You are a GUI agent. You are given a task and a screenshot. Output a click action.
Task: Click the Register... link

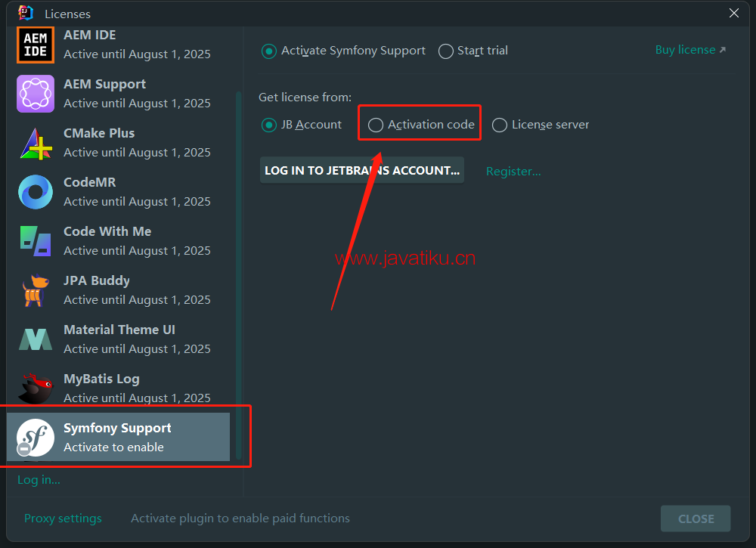tap(513, 172)
